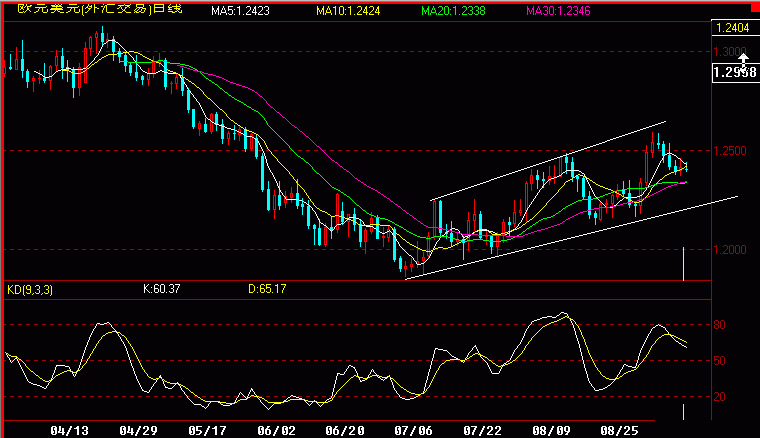The image size is (760, 438).
Task: Click the 05/17 date label
Action: point(207,430)
